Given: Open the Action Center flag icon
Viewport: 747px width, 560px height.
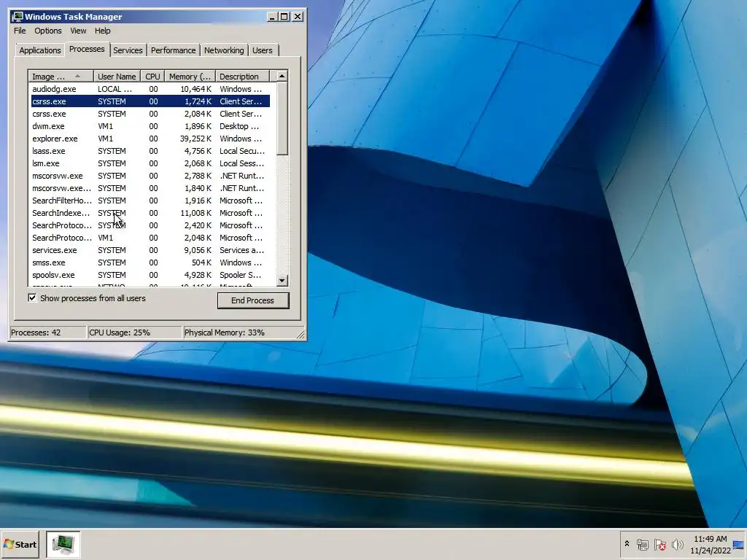Looking at the screenshot, I should coord(659,544).
